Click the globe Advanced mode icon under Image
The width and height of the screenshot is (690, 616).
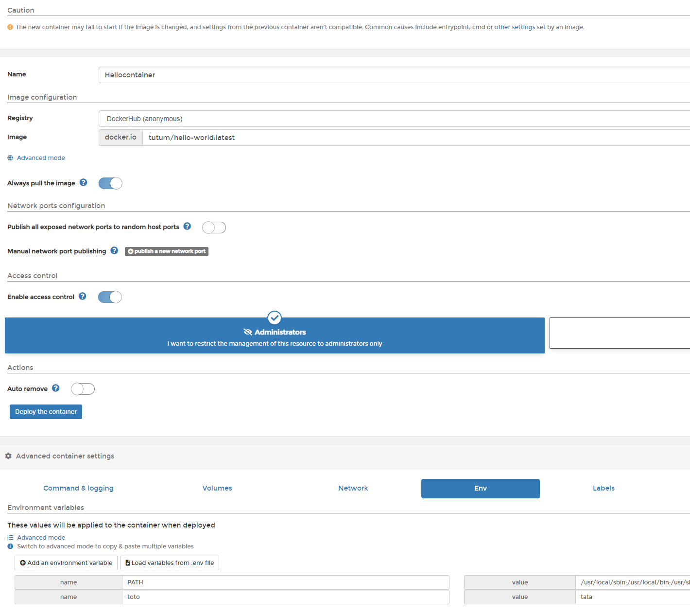10,158
